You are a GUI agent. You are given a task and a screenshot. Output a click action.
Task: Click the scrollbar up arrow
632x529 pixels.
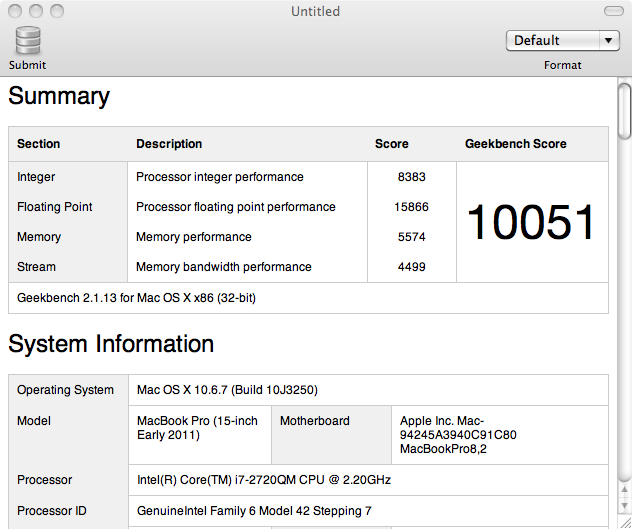click(624, 489)
